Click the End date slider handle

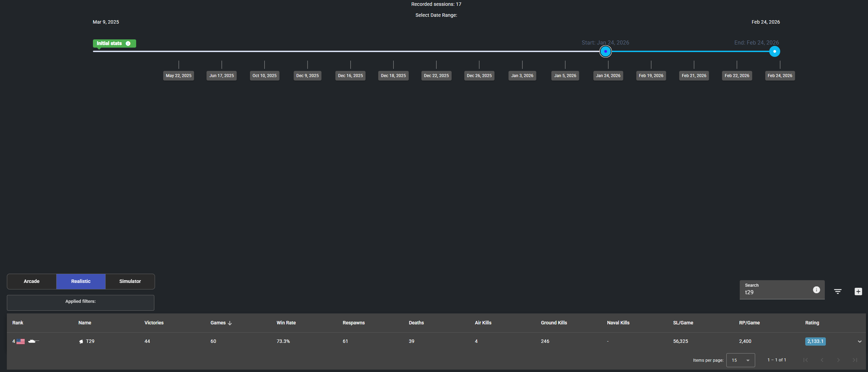(x=774, y=51)
